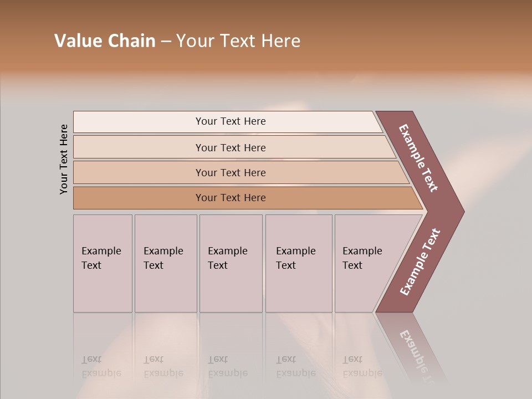The image size is (532, 399).
Task: Click reflected text under fourth box
Action: point(295,366)
